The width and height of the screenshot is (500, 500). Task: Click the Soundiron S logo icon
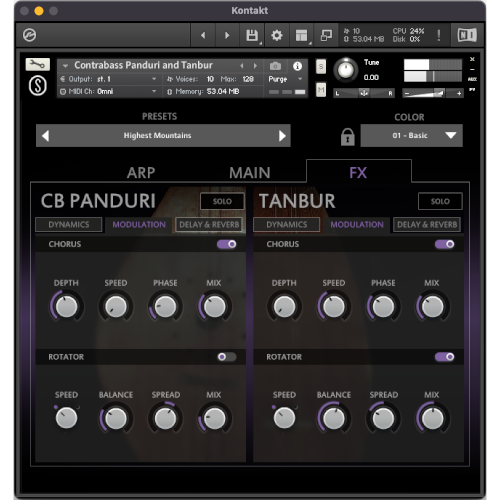pos(37,86)
